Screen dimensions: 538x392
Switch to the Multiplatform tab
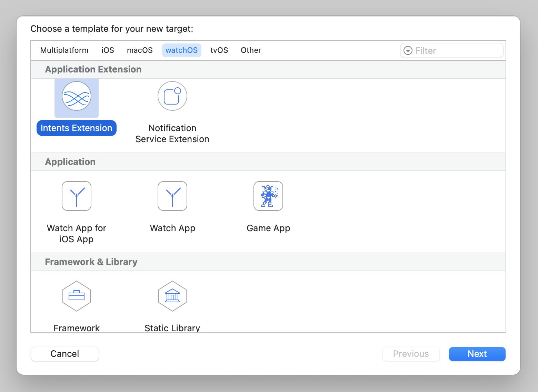[64, 50]
